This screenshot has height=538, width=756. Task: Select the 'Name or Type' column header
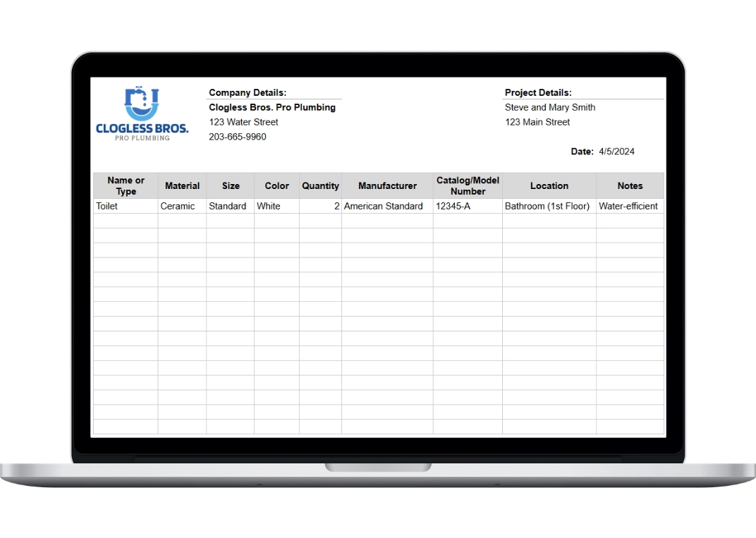pyautogui.click(x=126, y=186)
